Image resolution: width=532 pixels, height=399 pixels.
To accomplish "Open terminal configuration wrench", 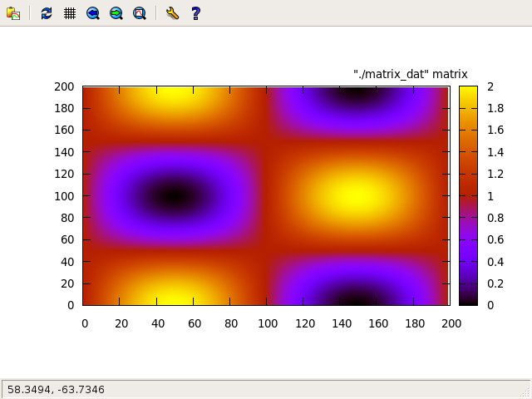I will pyautogui.click(x=172, y=13).
